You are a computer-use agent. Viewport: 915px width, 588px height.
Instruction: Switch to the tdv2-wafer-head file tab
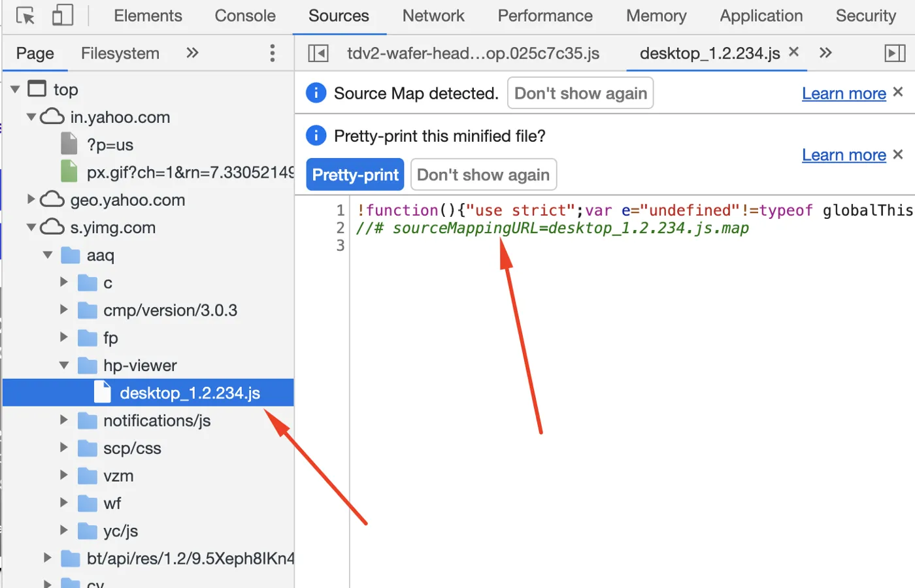pos(473,53)
